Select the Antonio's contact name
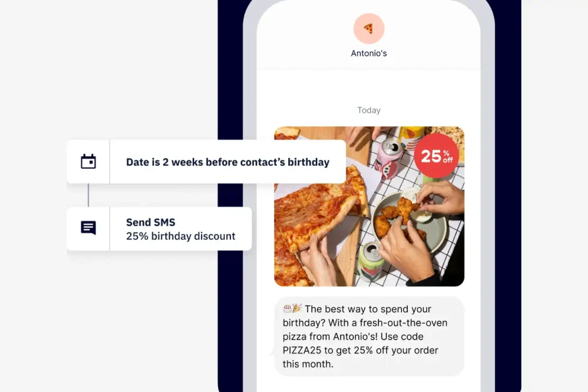 369,53
